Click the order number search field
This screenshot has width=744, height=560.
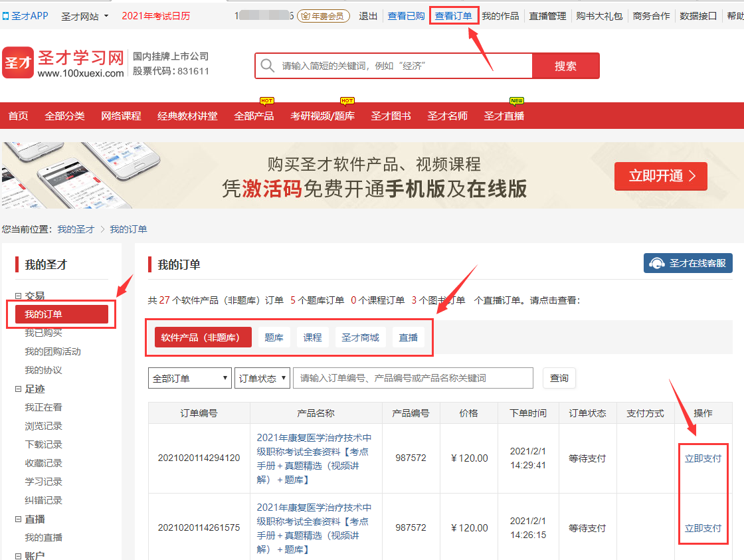(x=413, y=378)
